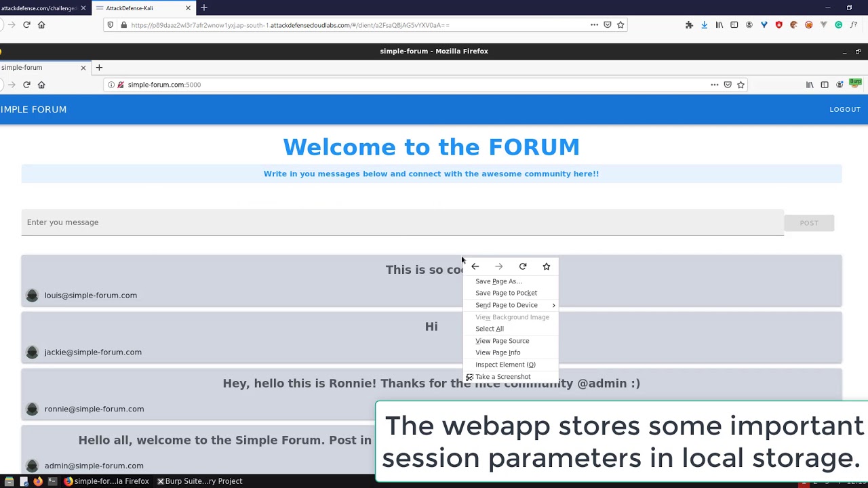Open terminal from Kali taskbar
868x488 pixels.
tap(52, 481)
